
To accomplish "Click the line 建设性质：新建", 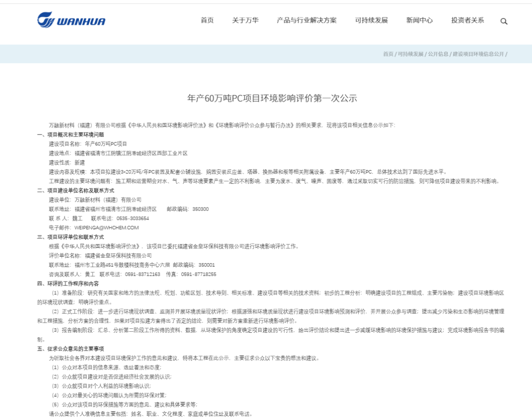I will pos(67,163).
